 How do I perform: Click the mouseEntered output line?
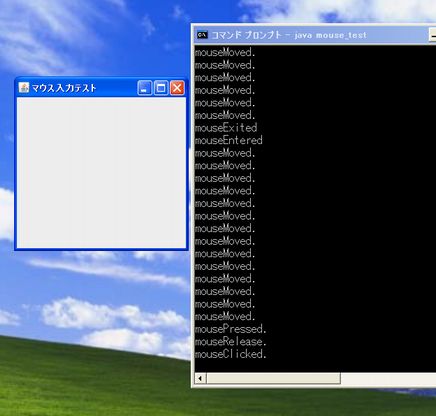tap(229, 140)
